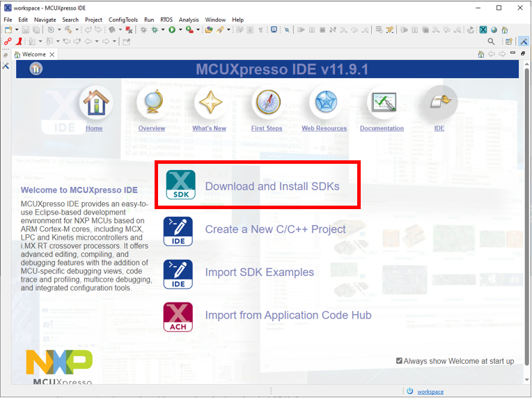The image size is (532, 398).
Task: Open the Overview globe icon
Action: (152, 105)
